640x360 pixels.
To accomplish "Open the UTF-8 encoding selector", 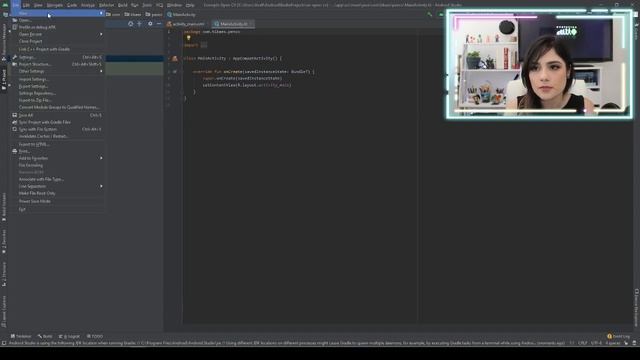I will 596,343.
